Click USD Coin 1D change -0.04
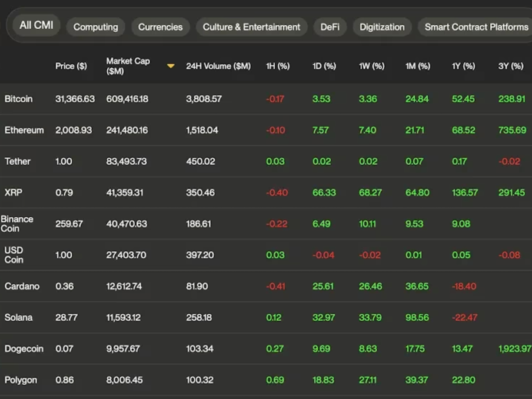 click(323, 255)
